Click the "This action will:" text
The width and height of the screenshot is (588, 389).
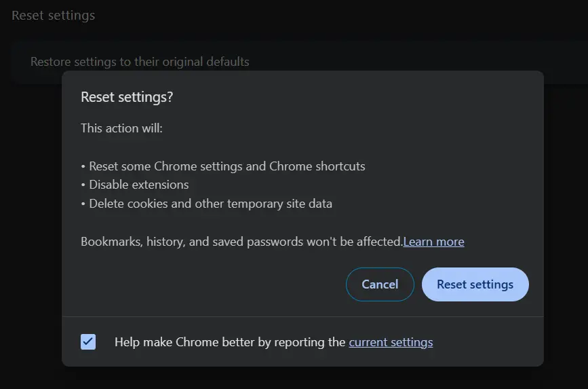[x=121, y=128]
